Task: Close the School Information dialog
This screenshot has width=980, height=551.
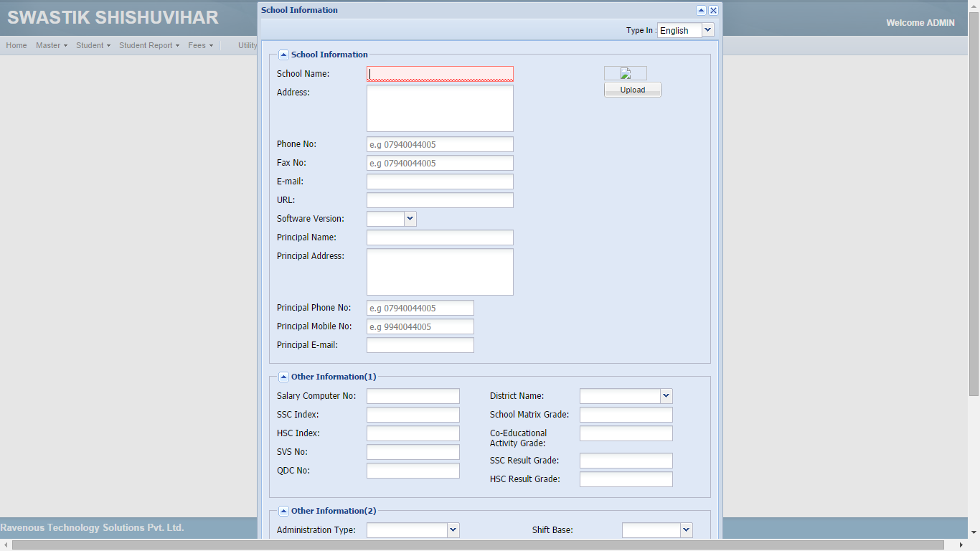Action: 713,10
